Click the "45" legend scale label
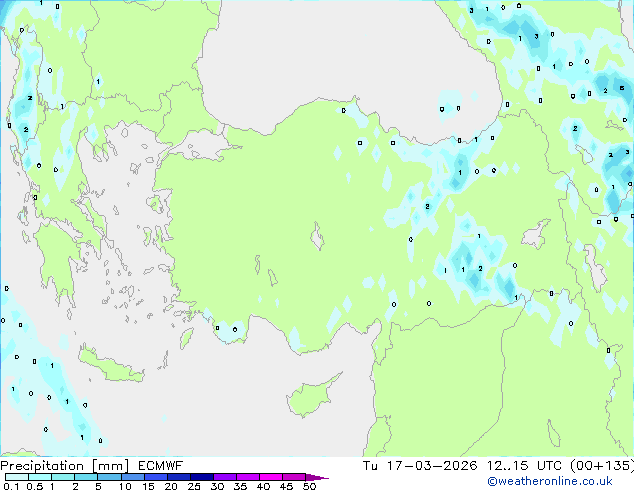 [x=286, y=486]
